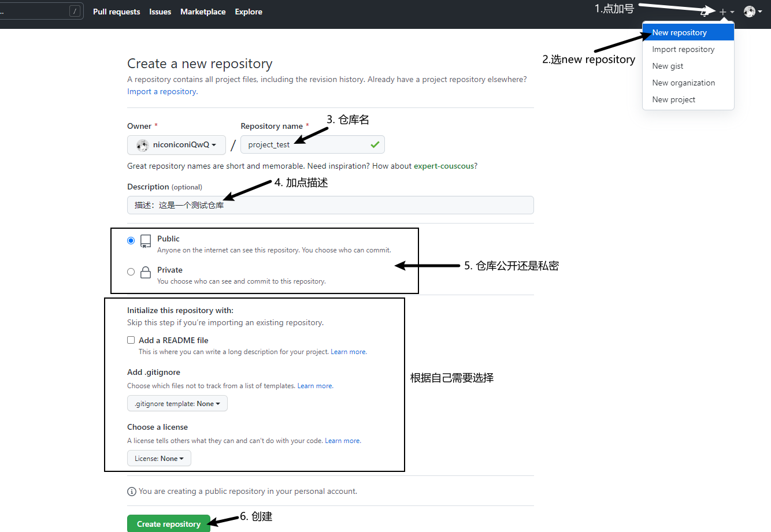Choose New organization from the menu

[x=688, y=83]
